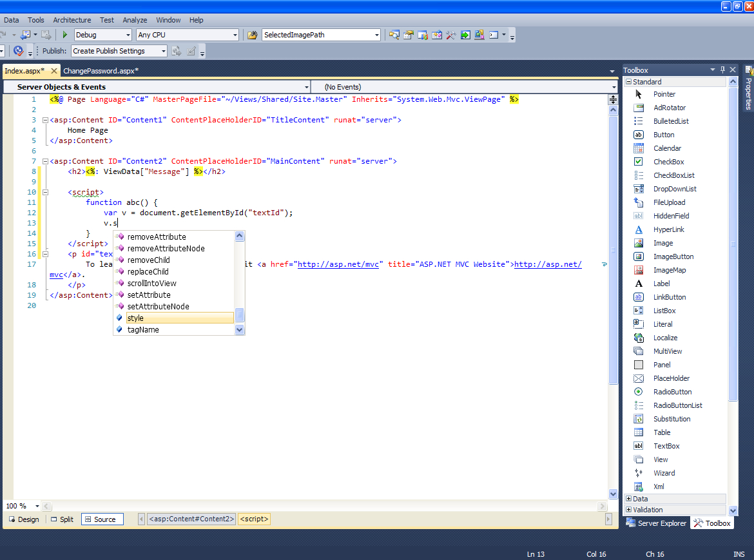754x560 pixels.
Task: Open the Tools menu
Action: click(x=35, y=20)
